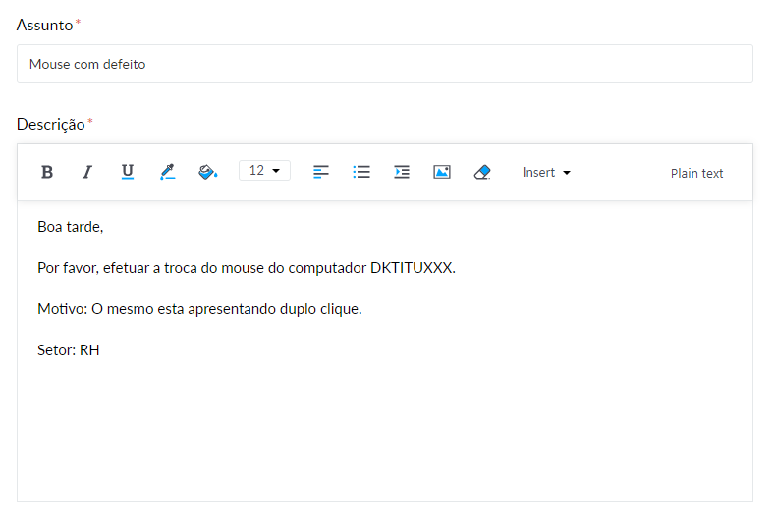Click the 'Setor: RH' line
The image size is (775, 532).
click(x=68, y=350)
